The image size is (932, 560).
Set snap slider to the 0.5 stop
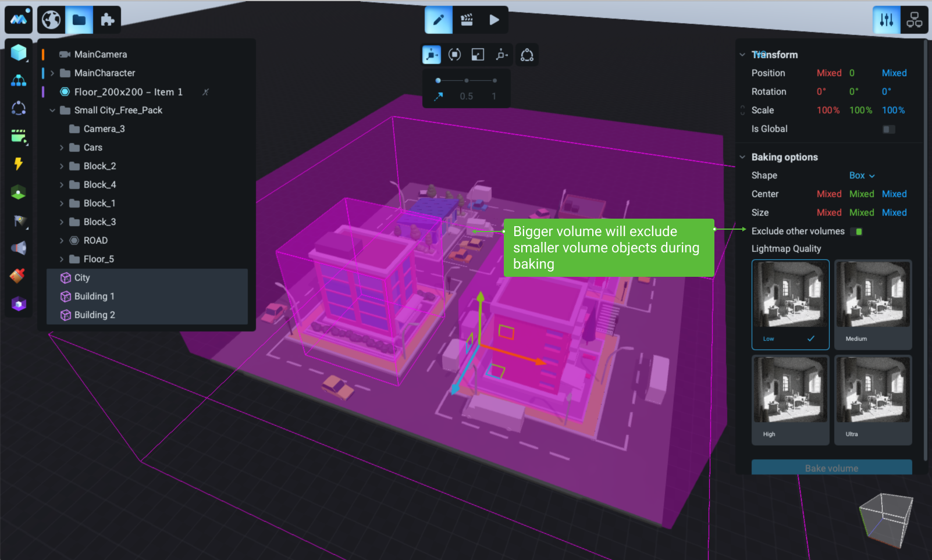pos(467,81)
